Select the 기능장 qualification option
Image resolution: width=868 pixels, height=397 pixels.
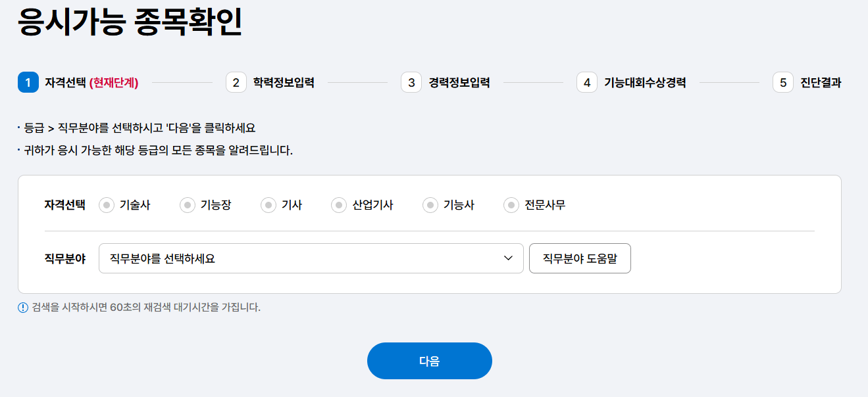[187, 204]
